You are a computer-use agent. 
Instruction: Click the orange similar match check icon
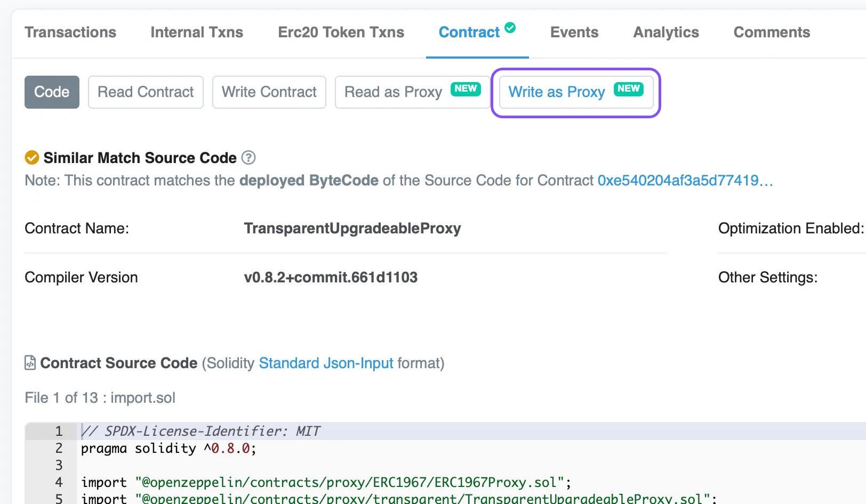pos(32,158)
